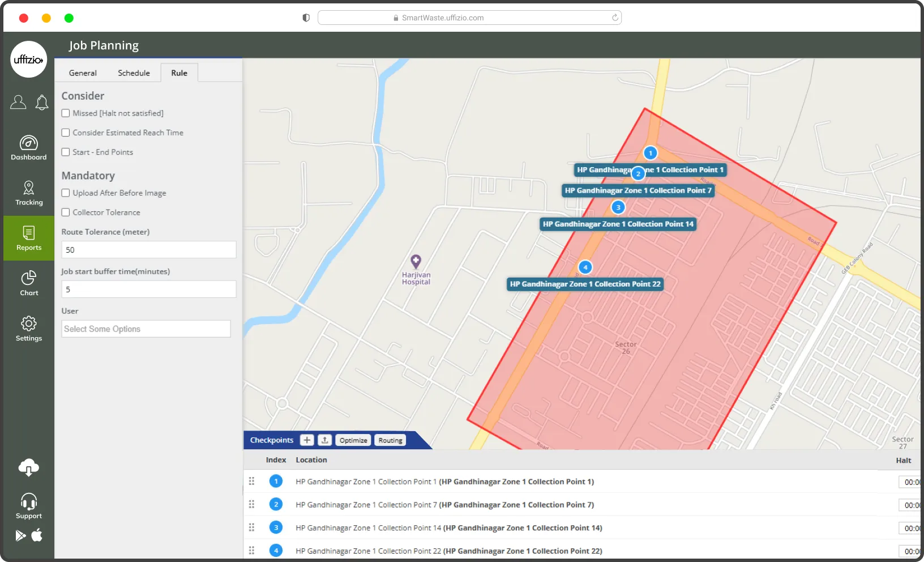The image size is (924, 562).
Task: Click the Optimize button
Action: [x=353, y=440]
